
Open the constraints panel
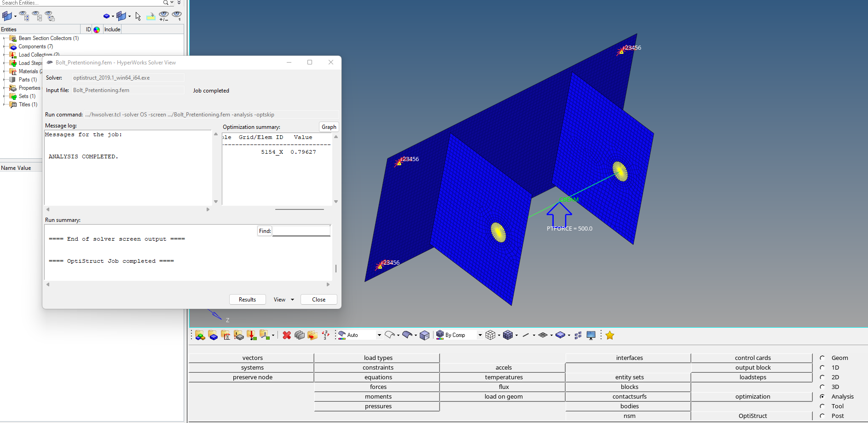[x=378, y=367]
